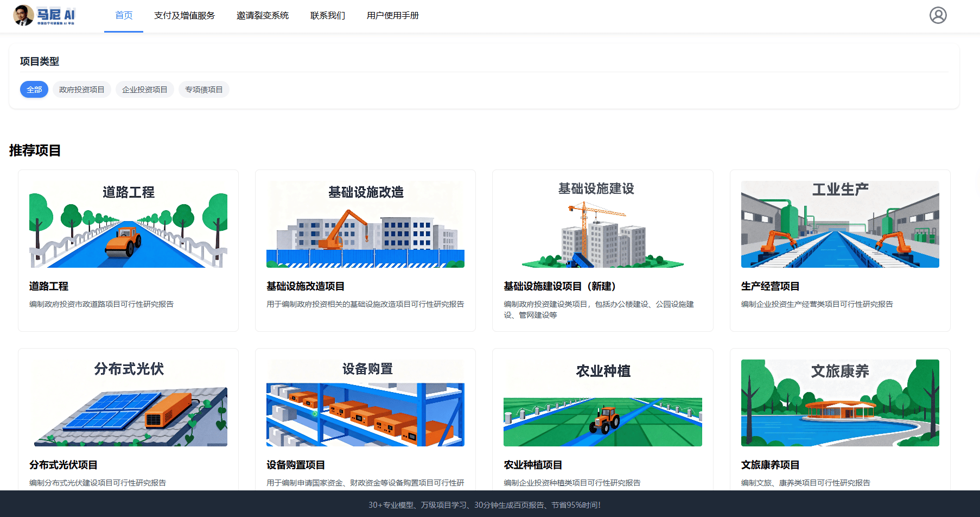The height and width of the screenshot is (517, 980).
Task: Open 支付及增值服务 menu item
Action: [184, 16]
